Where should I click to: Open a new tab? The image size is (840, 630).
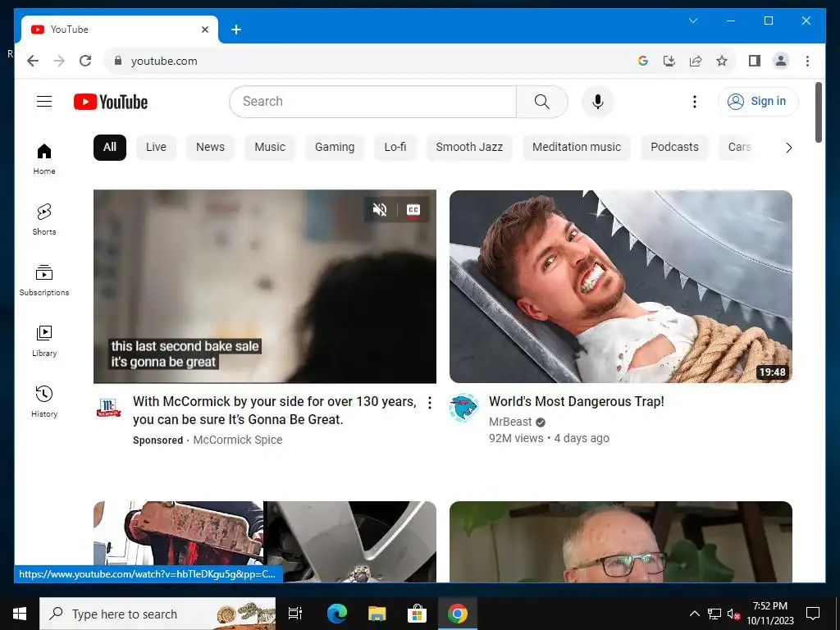[236, 30]
